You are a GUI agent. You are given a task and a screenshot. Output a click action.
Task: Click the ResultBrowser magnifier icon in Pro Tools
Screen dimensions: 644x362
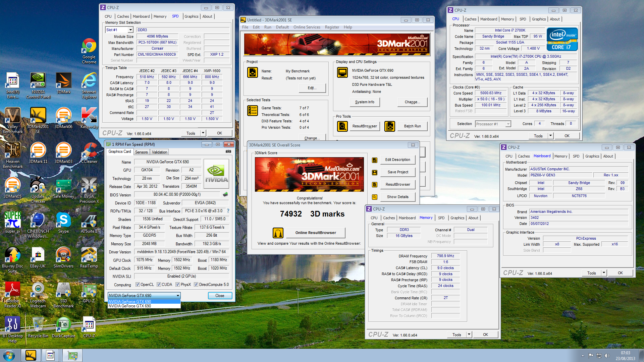coord(342,126)
